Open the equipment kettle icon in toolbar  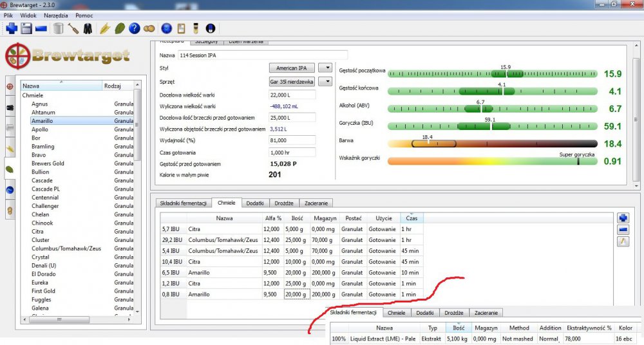tap(59, 28)
